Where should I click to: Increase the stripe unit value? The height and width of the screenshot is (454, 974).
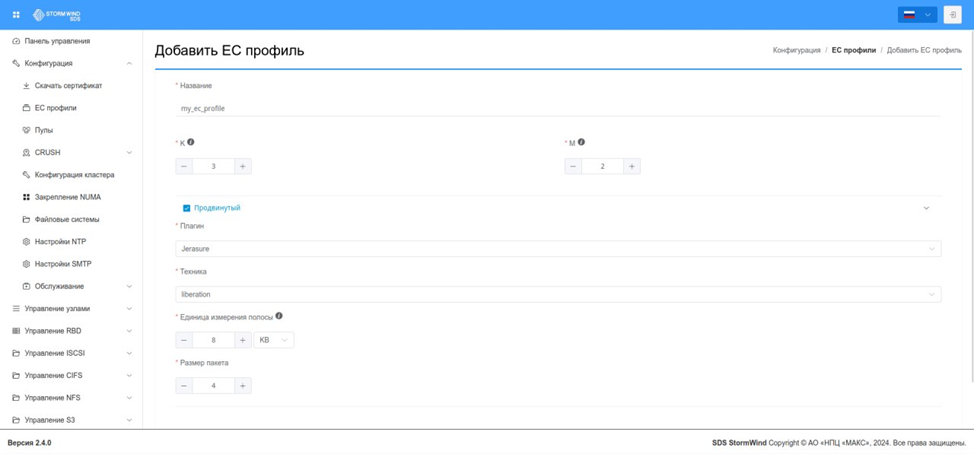pos(243,340)
